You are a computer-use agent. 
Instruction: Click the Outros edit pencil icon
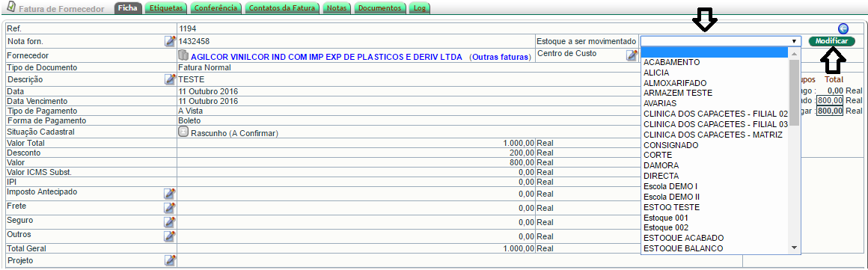click(x=170, y=236)
